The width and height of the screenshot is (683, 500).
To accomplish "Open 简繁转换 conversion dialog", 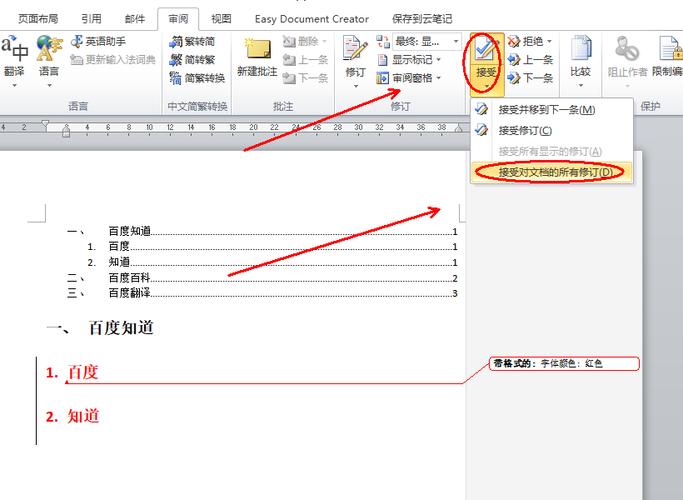I will [x=197, y=78].
